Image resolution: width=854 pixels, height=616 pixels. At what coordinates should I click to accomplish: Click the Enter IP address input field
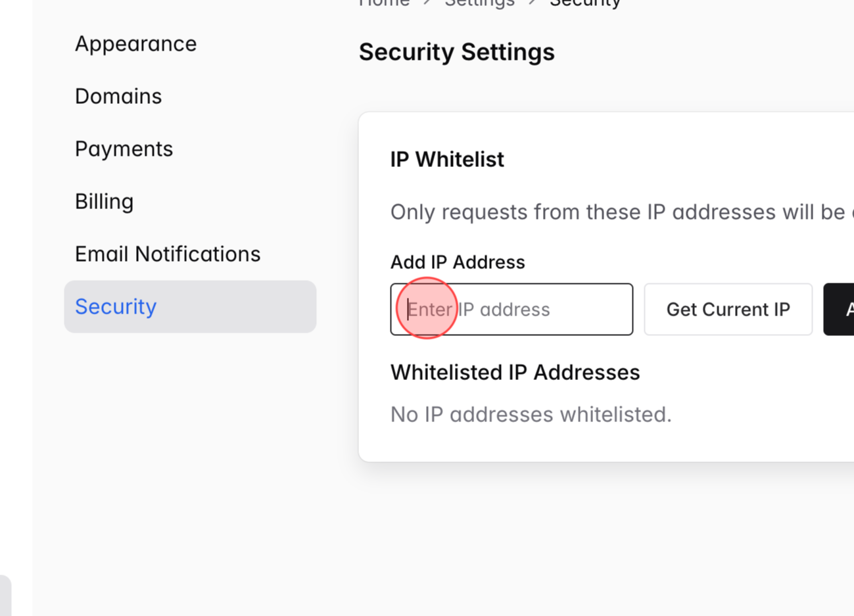point(511,309)
